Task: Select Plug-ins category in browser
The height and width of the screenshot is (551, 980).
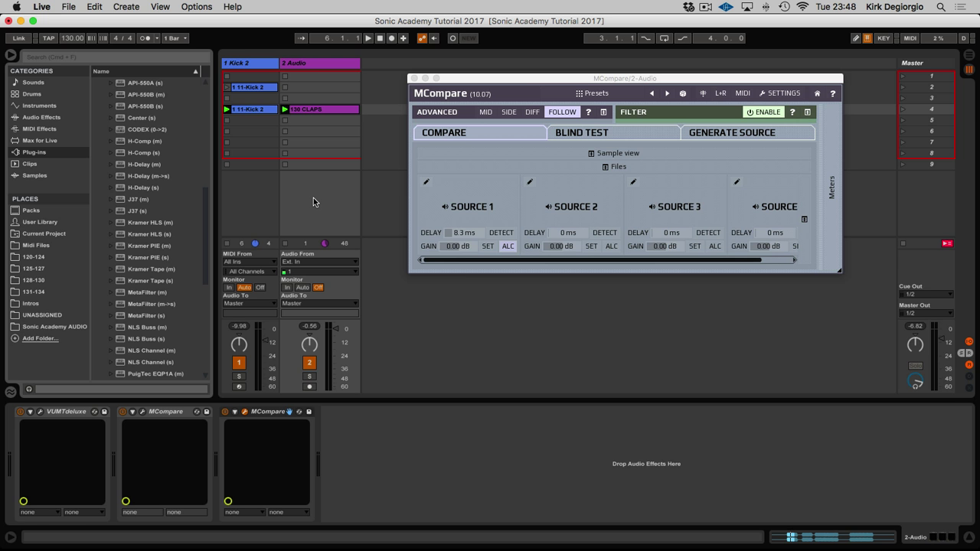Action: [x=34, y=152]
